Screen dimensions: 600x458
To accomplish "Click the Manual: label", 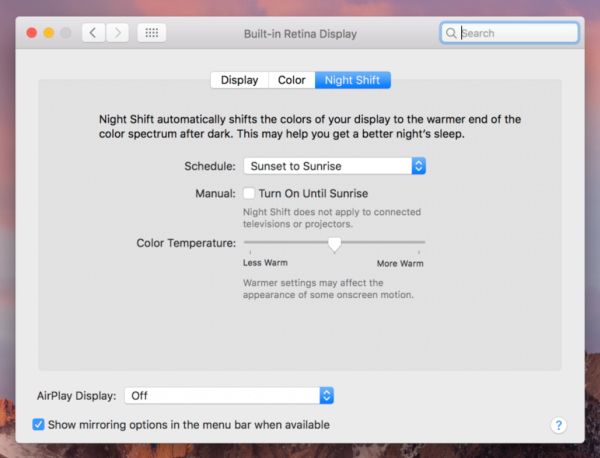I will point(215,194).
